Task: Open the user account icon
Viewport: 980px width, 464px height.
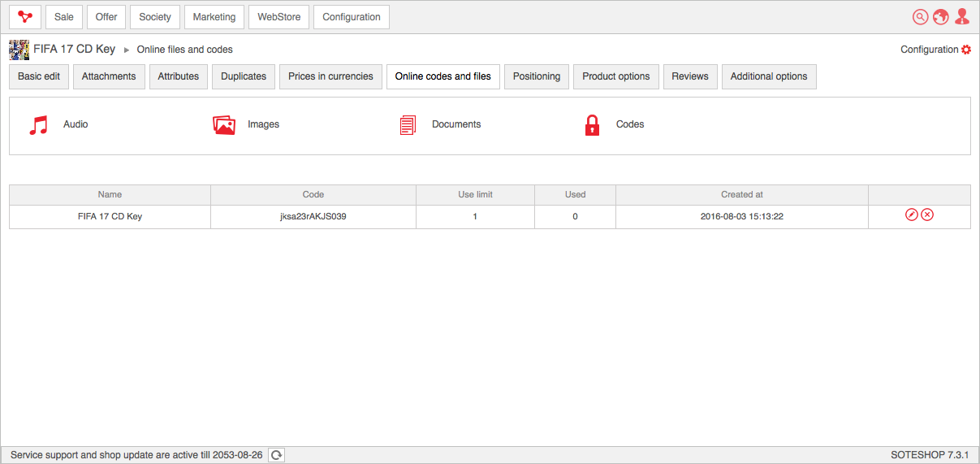Action: (962, 16)
